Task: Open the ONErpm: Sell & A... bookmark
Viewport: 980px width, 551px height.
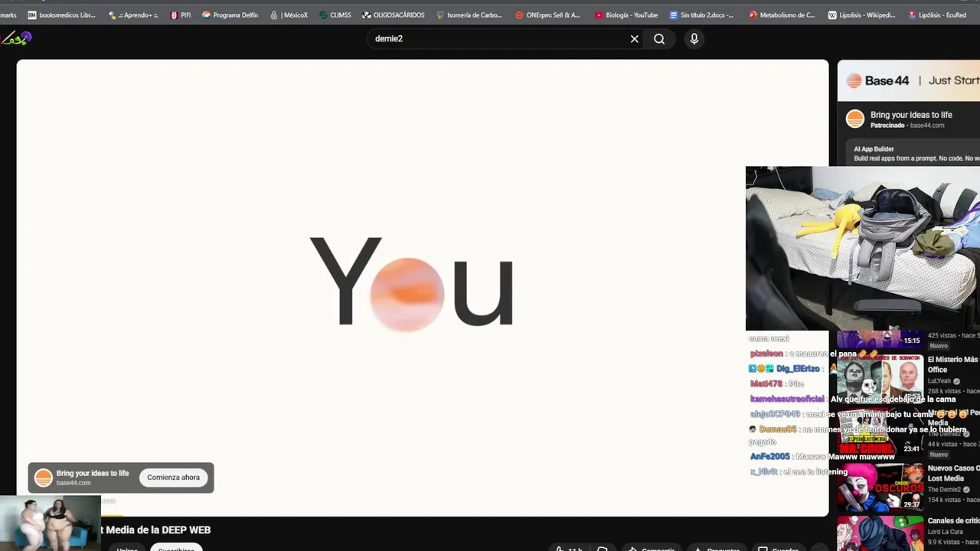Action: coord(548,15)
